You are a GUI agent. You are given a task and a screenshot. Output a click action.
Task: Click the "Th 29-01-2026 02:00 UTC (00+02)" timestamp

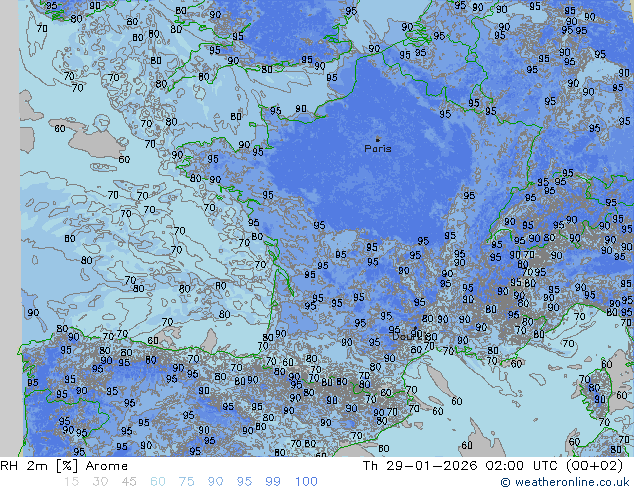coord(492,466)
